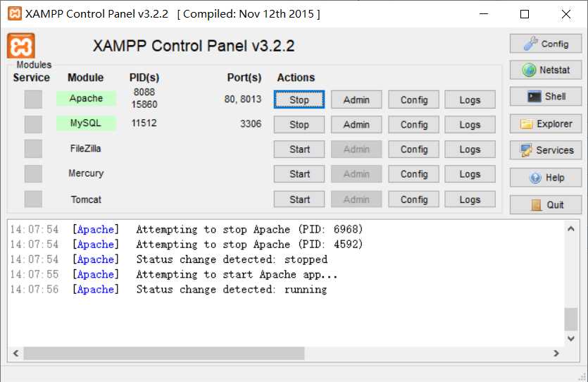Click the greyed-out Tomcat Admin button
This screenshot has height=382, width=588.
[x=356, y=199]
